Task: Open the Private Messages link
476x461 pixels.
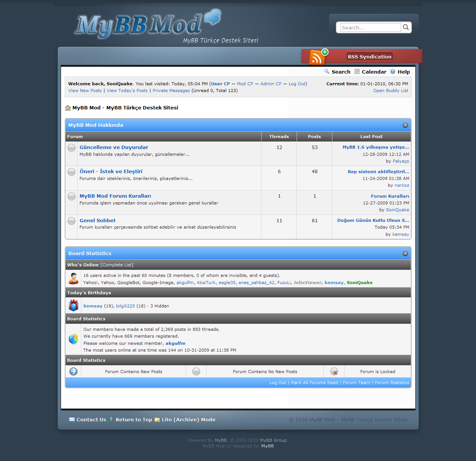Action: click(171, 91)
